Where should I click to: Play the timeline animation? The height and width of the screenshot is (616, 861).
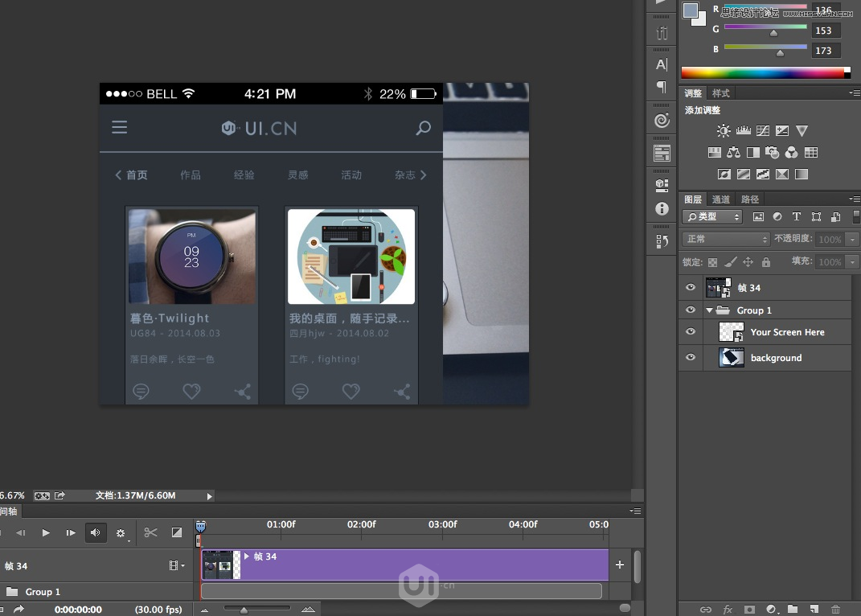click(x=46, y=532)
